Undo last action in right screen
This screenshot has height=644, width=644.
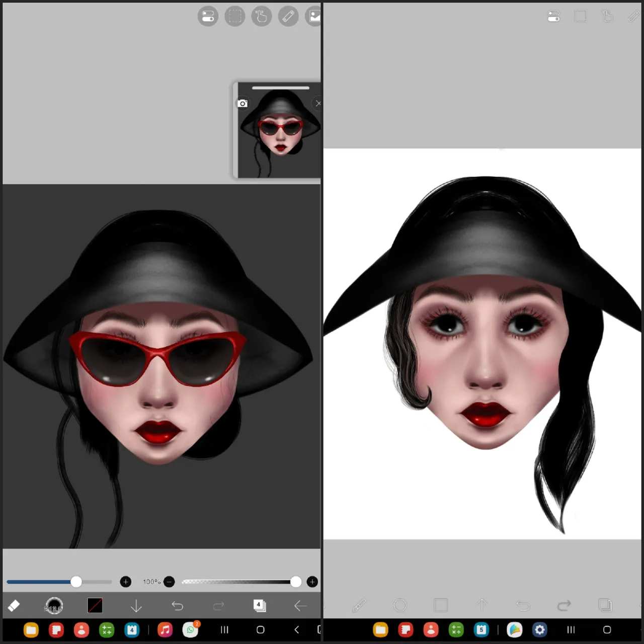(523, 605)
